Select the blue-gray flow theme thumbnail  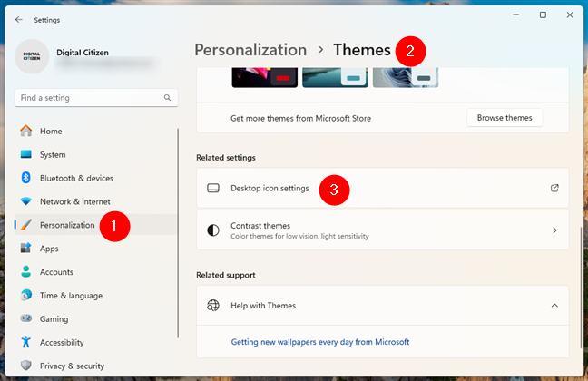[x=406, y=77]
